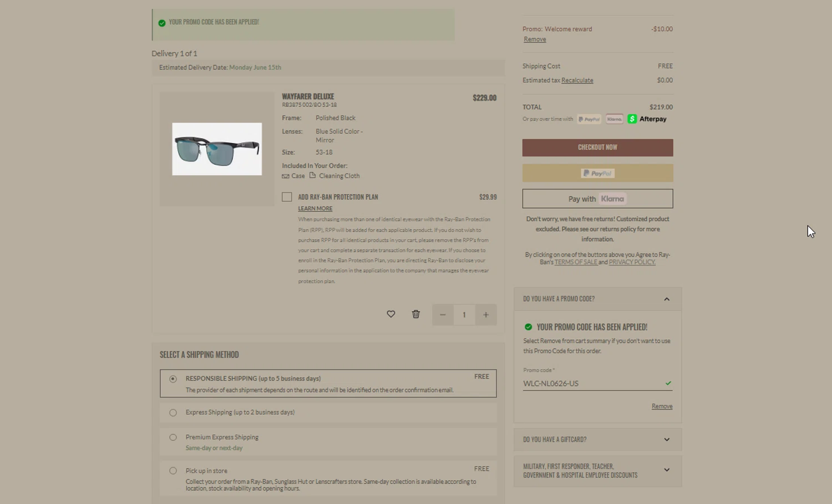This screenshot has width=832, height=504.
Task: Click Pay with Klarna button
Action: (597, 198)
